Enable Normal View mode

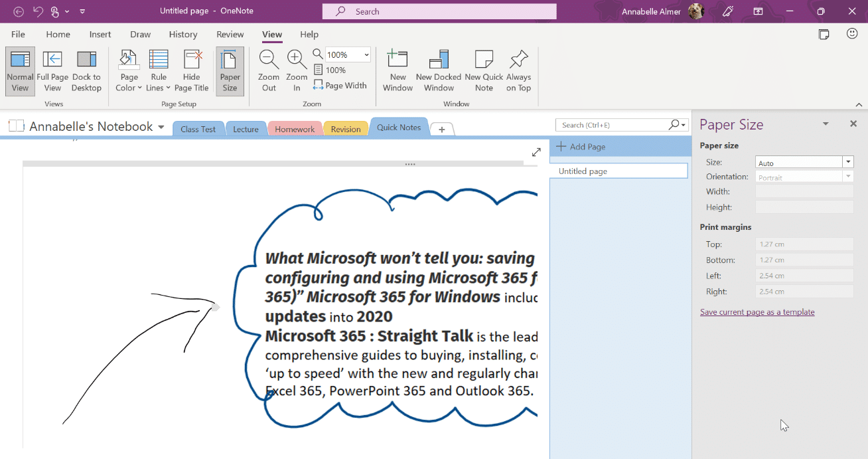click(x=20, y=70)
